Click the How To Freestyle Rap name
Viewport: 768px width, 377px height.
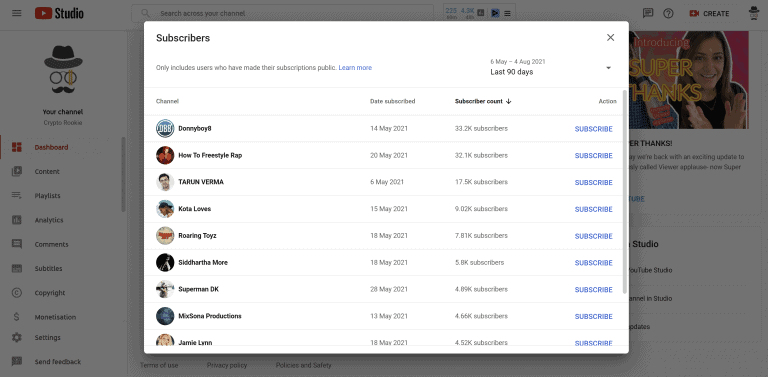pos(210,155)
